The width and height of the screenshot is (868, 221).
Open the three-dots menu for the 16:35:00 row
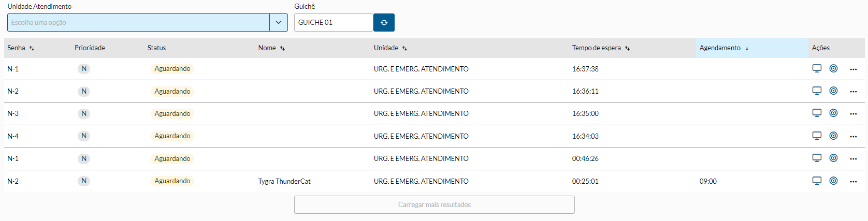(853, 114)
